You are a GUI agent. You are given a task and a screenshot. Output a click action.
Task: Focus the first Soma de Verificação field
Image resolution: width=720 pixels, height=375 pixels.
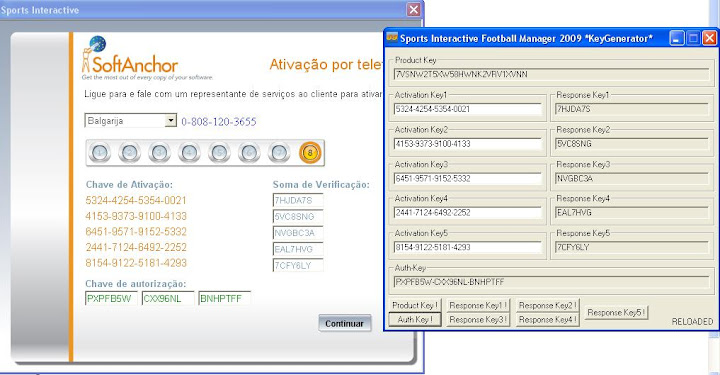[x=298, y=201]
